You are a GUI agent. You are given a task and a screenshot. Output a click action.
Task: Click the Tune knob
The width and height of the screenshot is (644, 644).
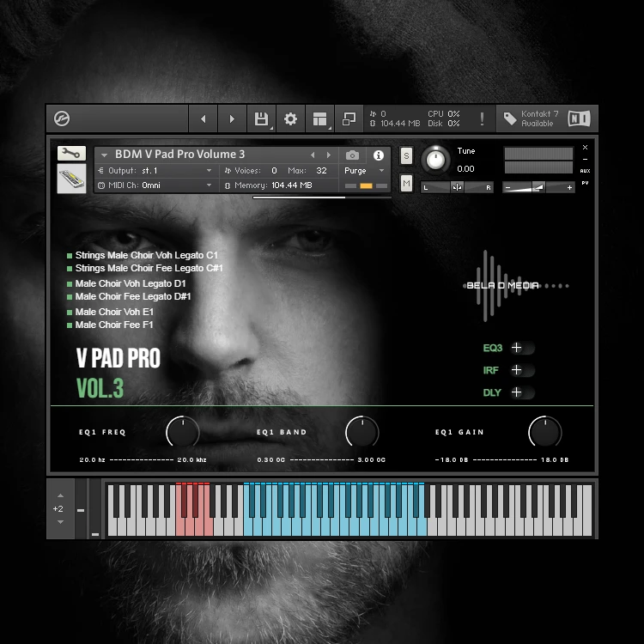tap(435, 160)
